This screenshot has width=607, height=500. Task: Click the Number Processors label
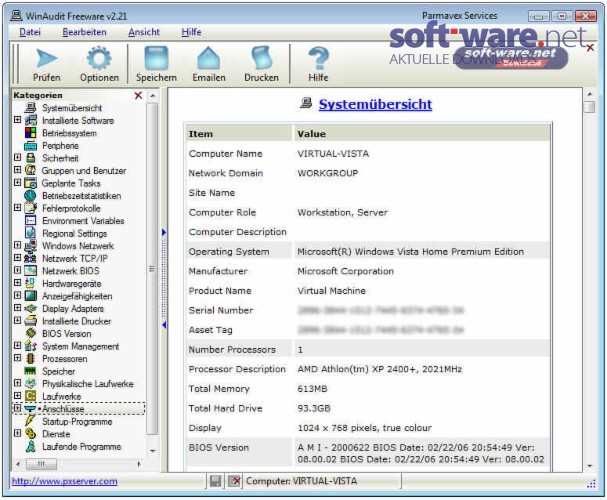tap(232, 349)
